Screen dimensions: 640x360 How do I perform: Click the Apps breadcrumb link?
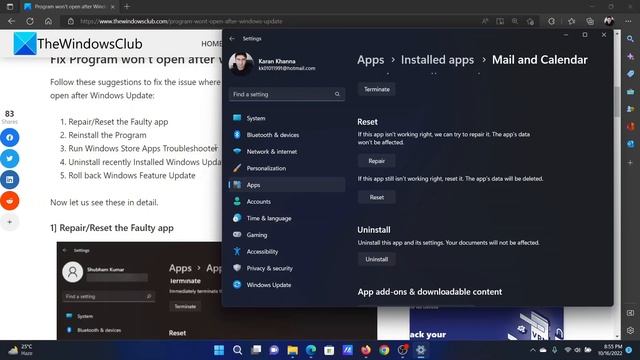[x=371, y=60]
